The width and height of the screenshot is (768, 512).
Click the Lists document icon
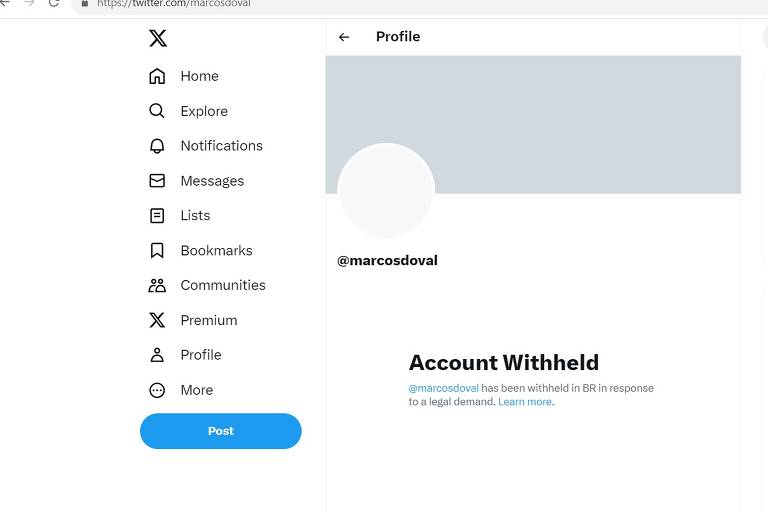tap(157, 216)
